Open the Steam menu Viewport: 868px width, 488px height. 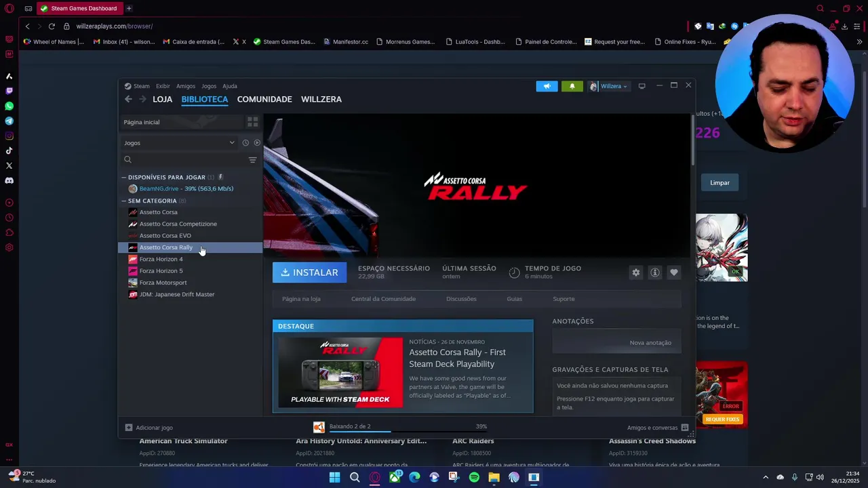(141, 86)
